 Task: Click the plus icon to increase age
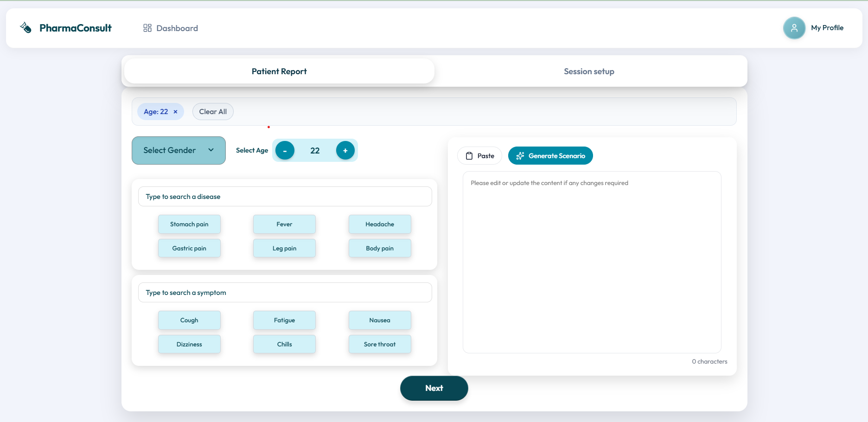345,150
